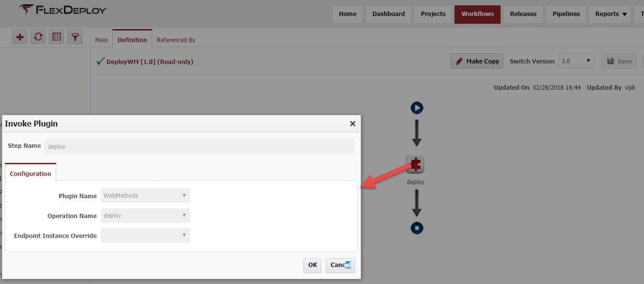This screenshot has width=644, height=284.
Task: Click the red plus add icon
Action: (x=19, y=37)
